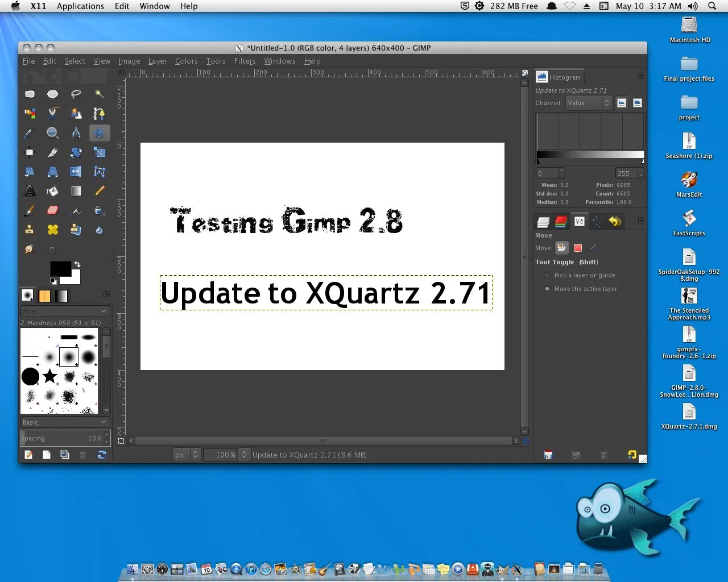Select the Bucket Fill tool
Screen dimensions: 728x582
(53, 191)
